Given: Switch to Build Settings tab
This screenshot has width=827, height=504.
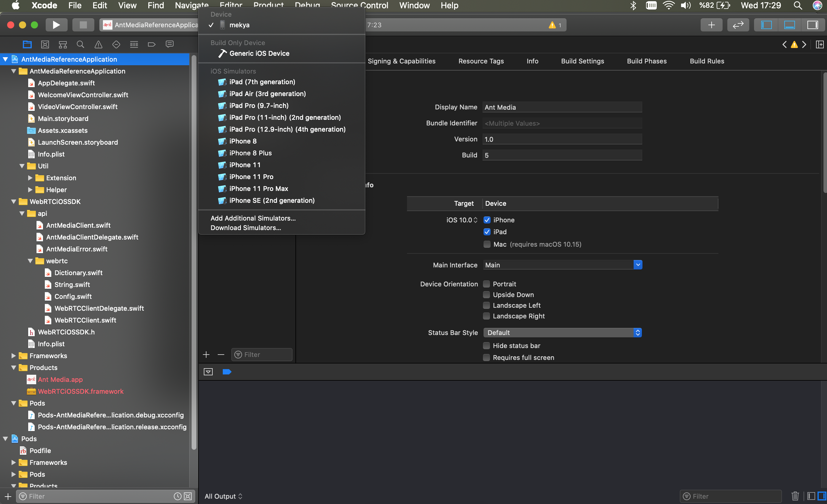Looking at the screenshot, I should (x=582, y=61).
